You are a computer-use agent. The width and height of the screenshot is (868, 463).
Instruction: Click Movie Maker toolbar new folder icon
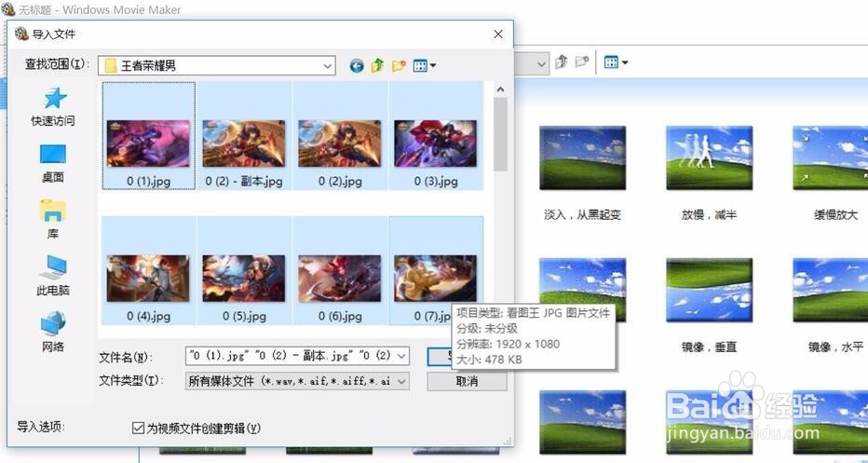tap(581, 62)
